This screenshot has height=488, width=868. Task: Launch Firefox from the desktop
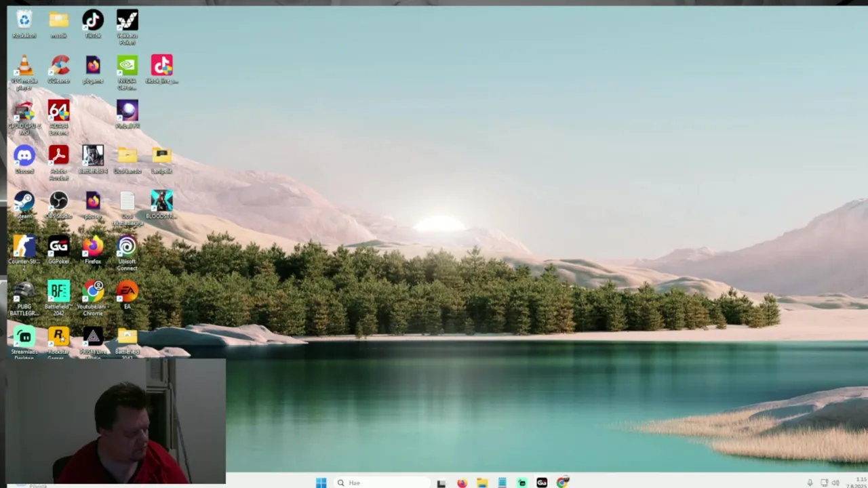93,249
